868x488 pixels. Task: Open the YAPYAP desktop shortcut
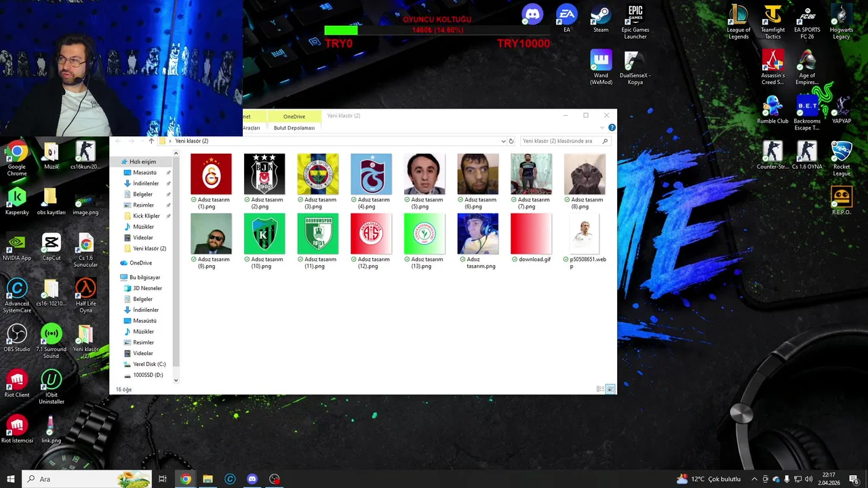[x=842, y=110]
